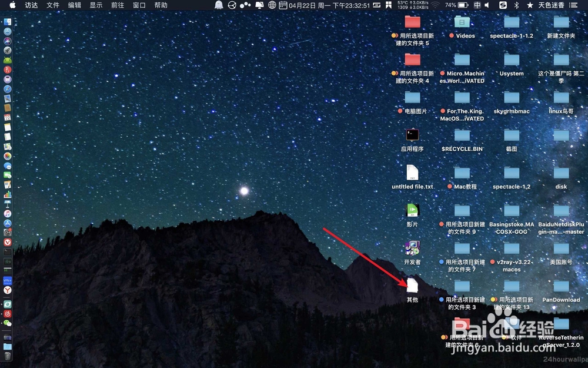Select untitled file.txt on desktop
This screenshot has height=368, width=588.
click(x=412, y=177)
